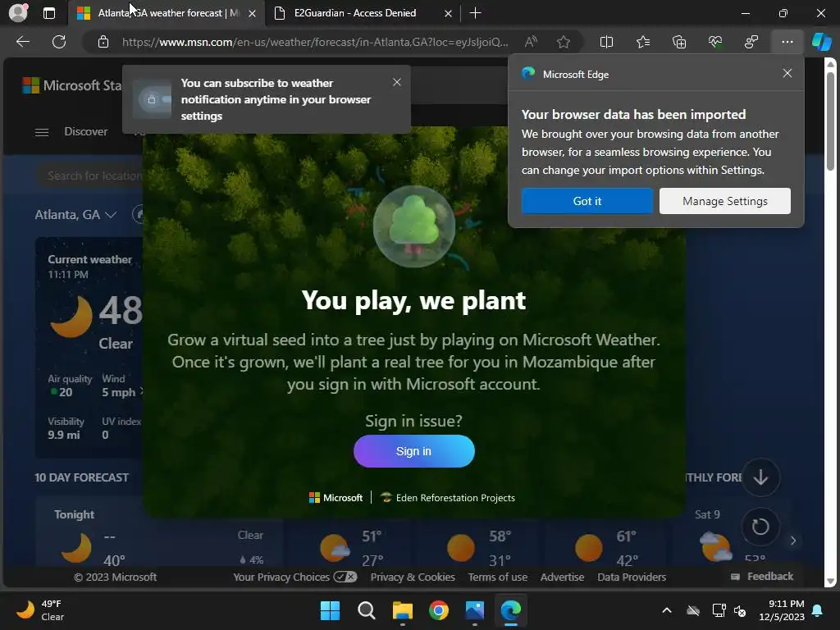Screen dimensions: 840x630
Task: Add page to favorites star
Action: 563,42
